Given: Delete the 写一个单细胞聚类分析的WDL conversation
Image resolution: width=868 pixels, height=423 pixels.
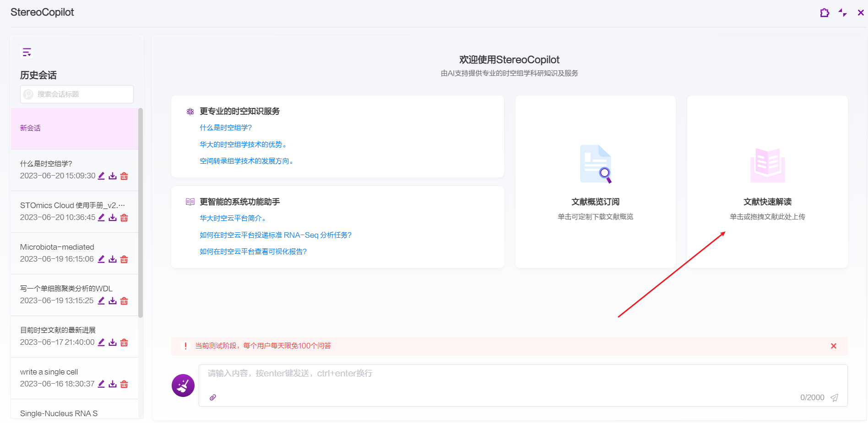Looking at the screenshot, I should point(124,301).
